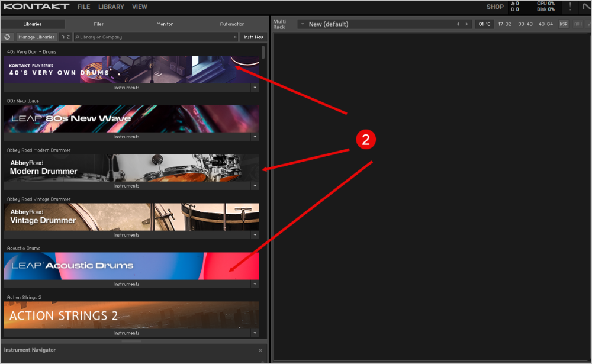Open the VIEW menu
Image resolution: width=592 pixels, height=364 pixels.
click(139, 7)
